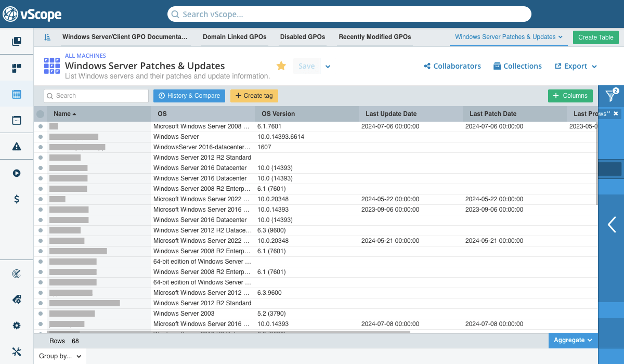624x364 pixels.
Task: Open the library sidebar icon
Action: tap(17, 41)
